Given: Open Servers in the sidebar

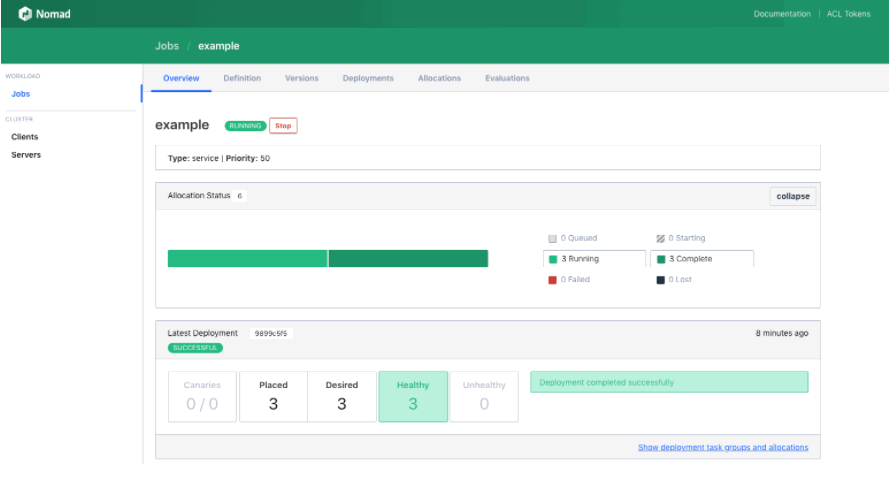Looking at the screenshot, I should (26, 155).
